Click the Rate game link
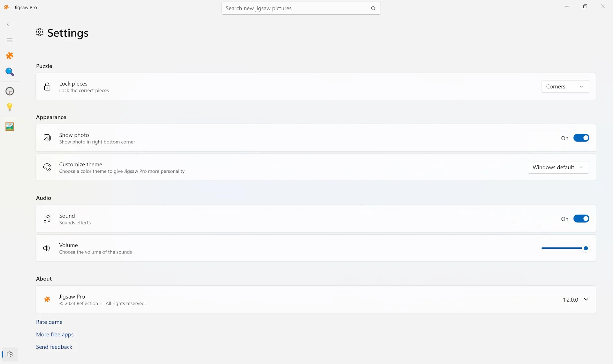This screenshot has width=613, height=364. [49, 322]
